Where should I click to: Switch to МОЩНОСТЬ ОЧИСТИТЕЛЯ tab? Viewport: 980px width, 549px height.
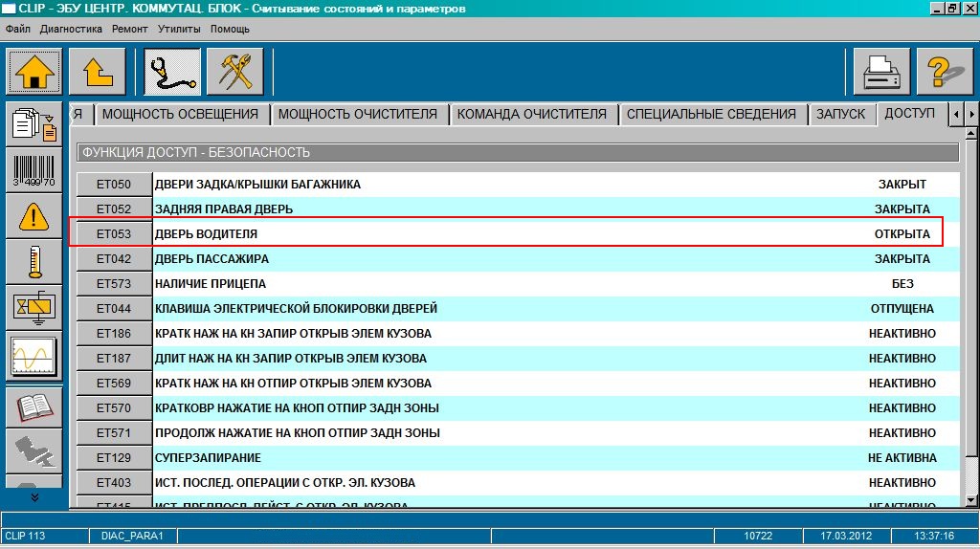tap(358, 115)
